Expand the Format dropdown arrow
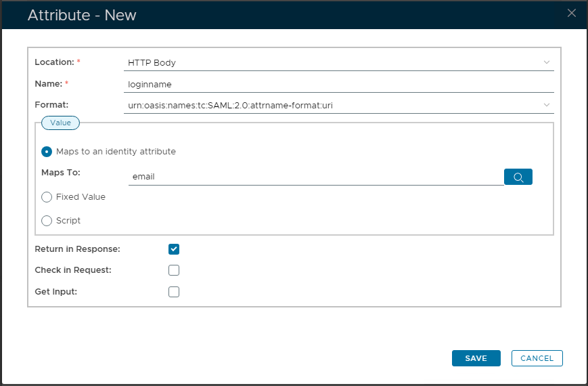The height and width of the screenshot is (386, 588). [547, 105]
